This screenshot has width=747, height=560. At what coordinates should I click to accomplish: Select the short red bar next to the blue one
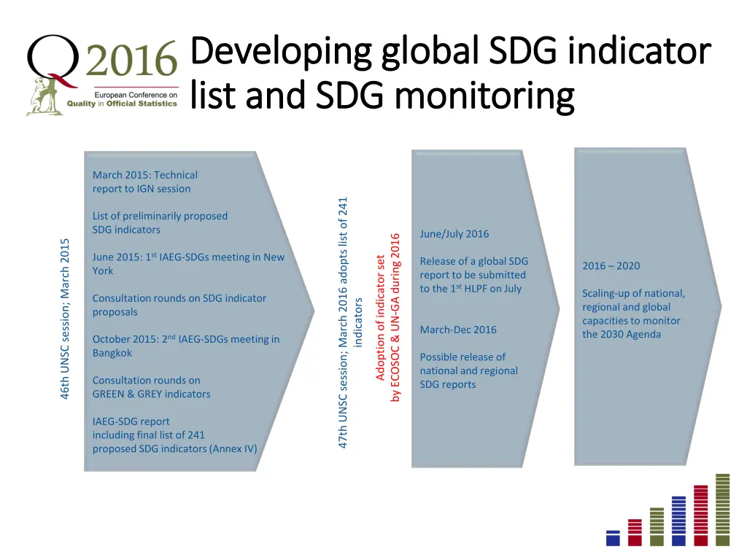635,532
